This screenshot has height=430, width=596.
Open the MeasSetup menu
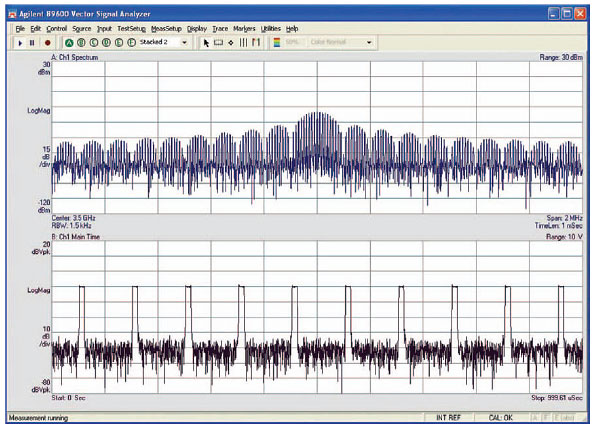click(x=166, y=29)
